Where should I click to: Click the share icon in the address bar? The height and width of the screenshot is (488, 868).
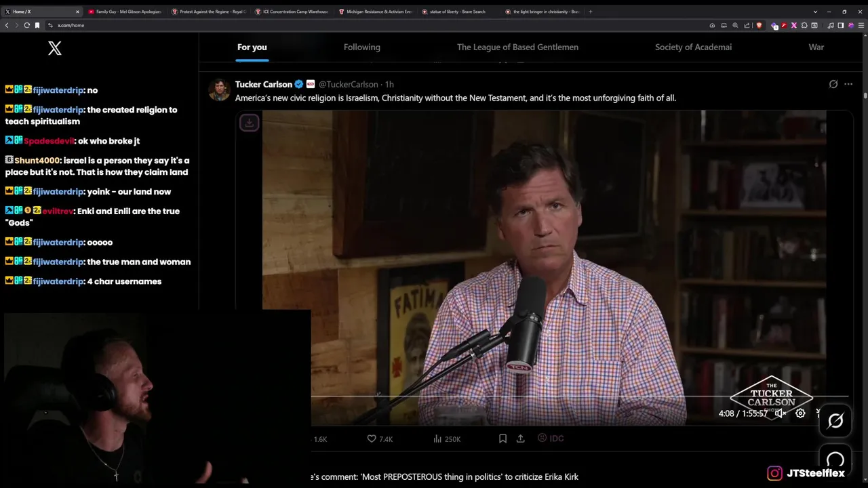tap(747, 25)
